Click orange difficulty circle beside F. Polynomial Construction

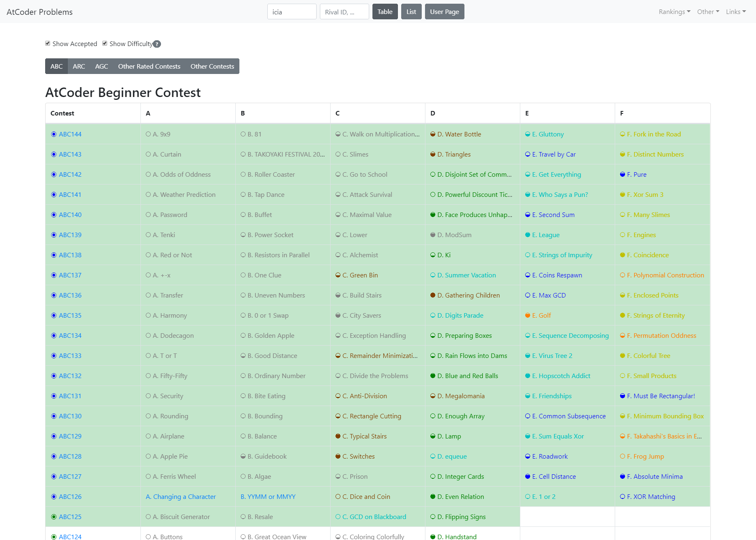click(623, 275)
